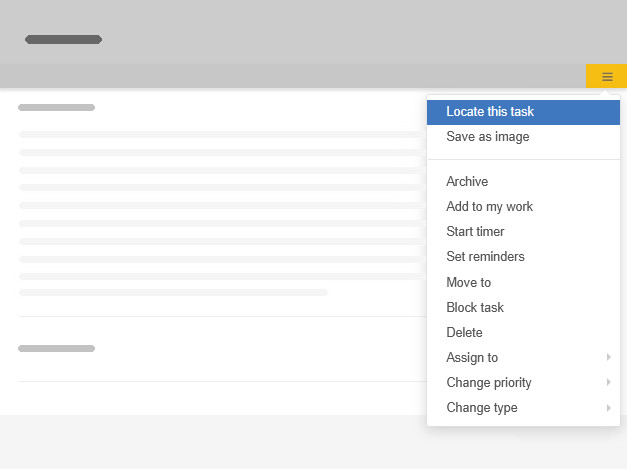Click arrow beside 'Change type'

(608, 408)
